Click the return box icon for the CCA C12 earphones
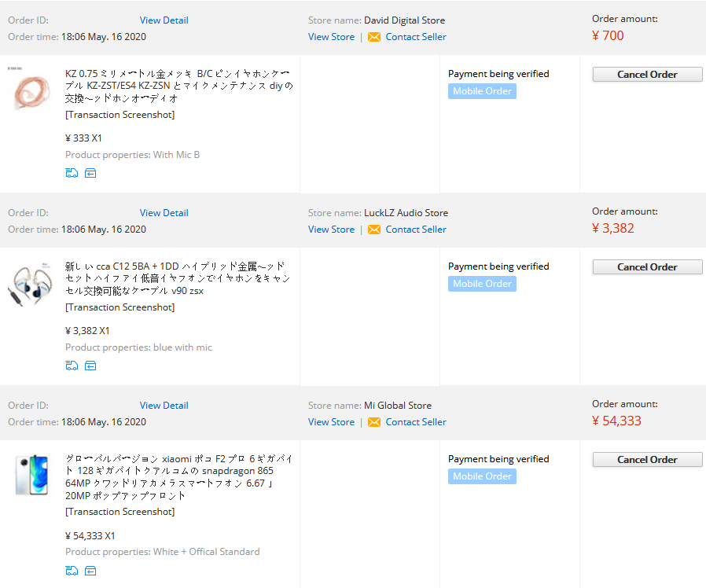This screenshot has height=588, width=706. pyautogui.click(x=90, y=366)
